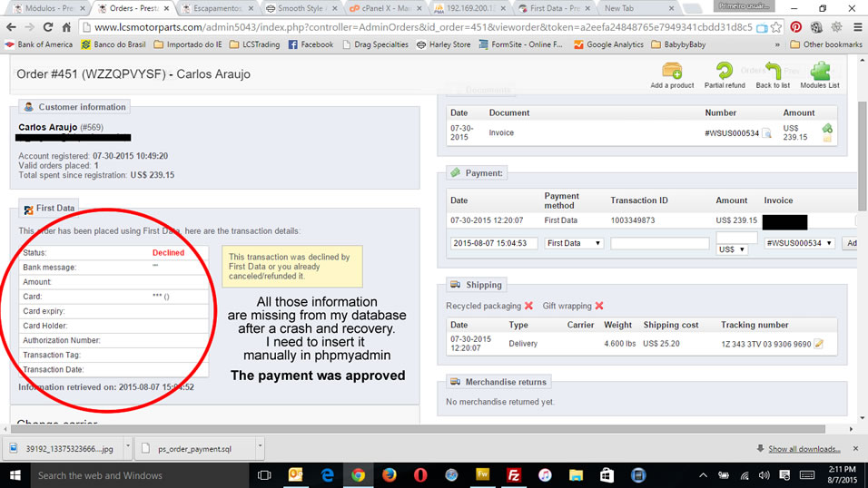Open Firefox from the taskbar
The image size is (868, 488).
coord(390,475)
